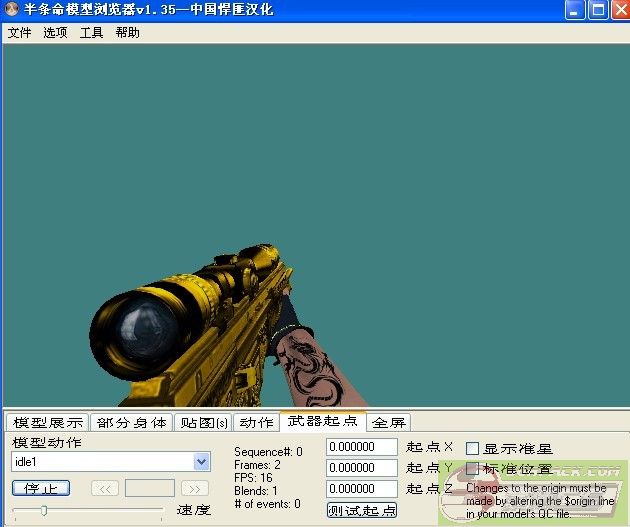
Task: Click the 'Frames: 2' text
Action: point(257,465)
